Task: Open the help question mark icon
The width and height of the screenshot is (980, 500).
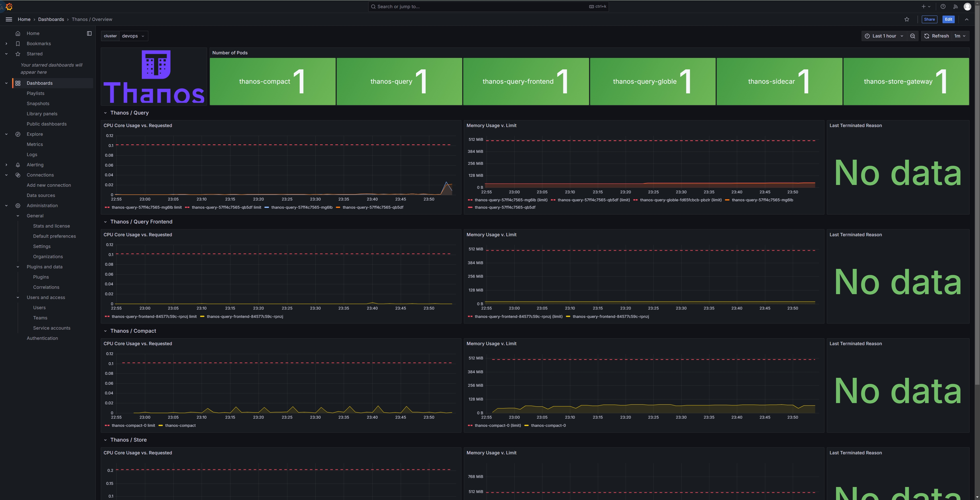Action: tap(943, 6)
